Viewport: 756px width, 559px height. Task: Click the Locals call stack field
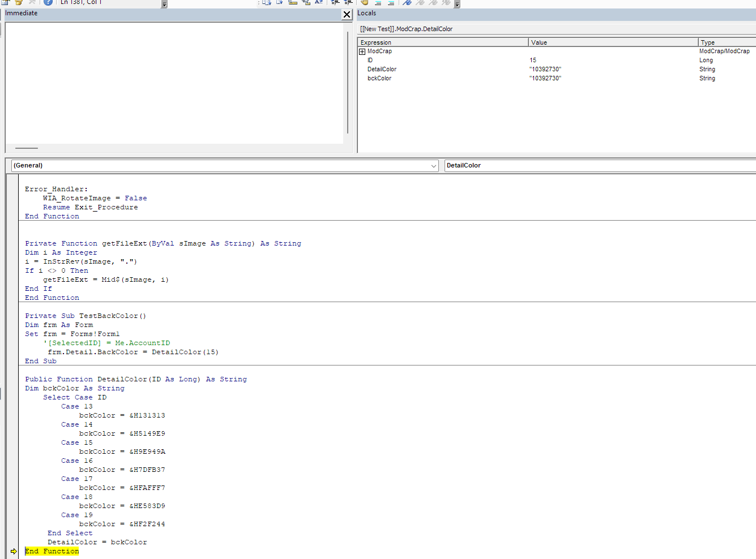(x=557, y=29)
